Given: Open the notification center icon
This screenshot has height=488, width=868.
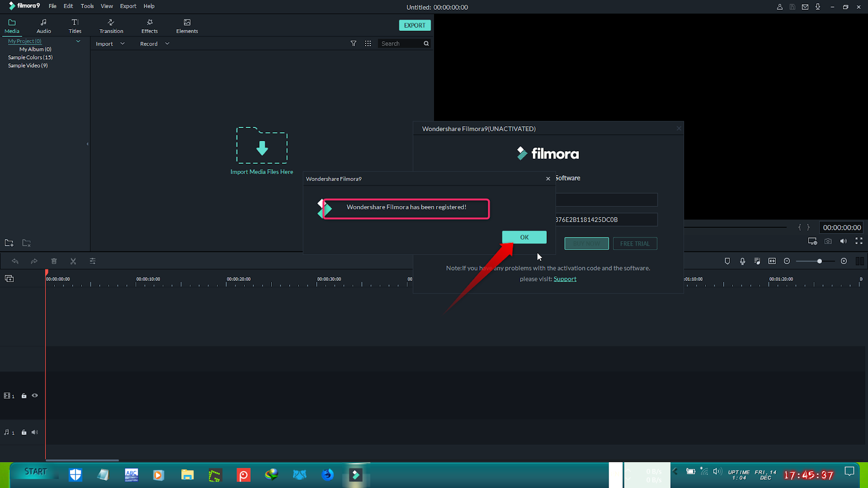Looking at the screenshot, I should click(x=849, y=471).
